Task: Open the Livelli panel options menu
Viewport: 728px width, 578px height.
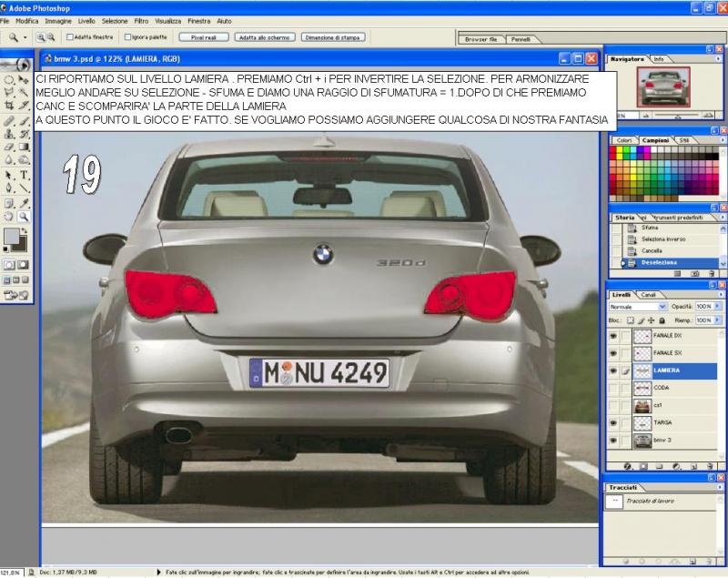Action: [721, 294]
